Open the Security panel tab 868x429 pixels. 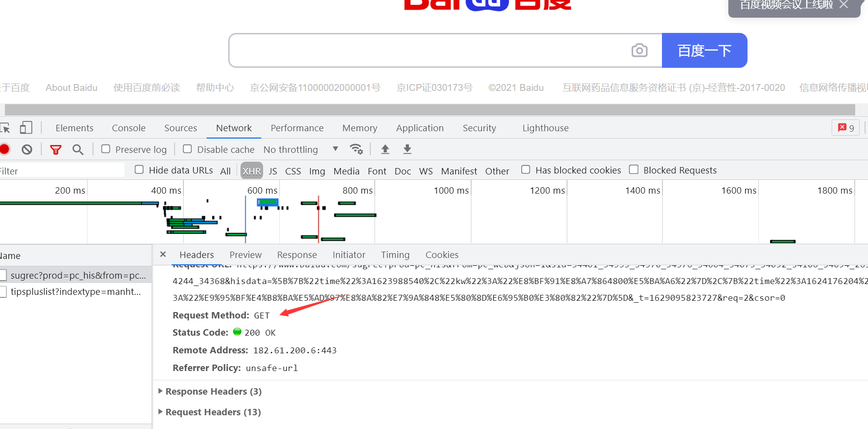click(x=479, y=128)
